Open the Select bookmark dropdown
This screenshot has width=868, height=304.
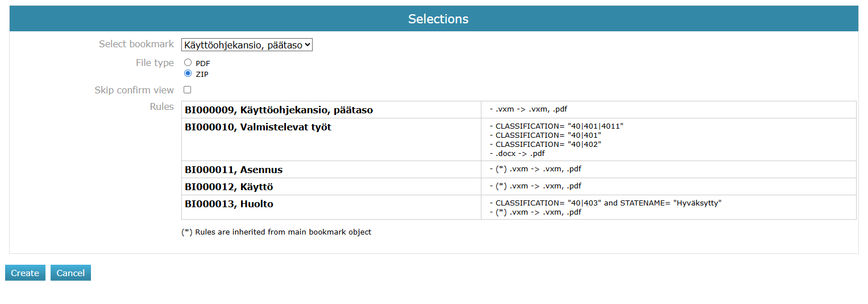[x=247, y=44]
